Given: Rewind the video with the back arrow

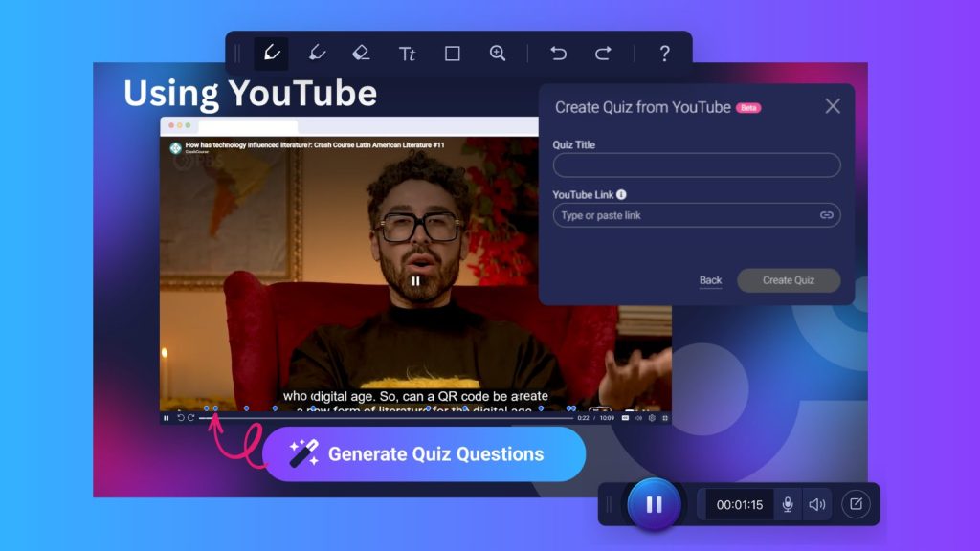Looking at the screenshot, I should pos(181,417).
